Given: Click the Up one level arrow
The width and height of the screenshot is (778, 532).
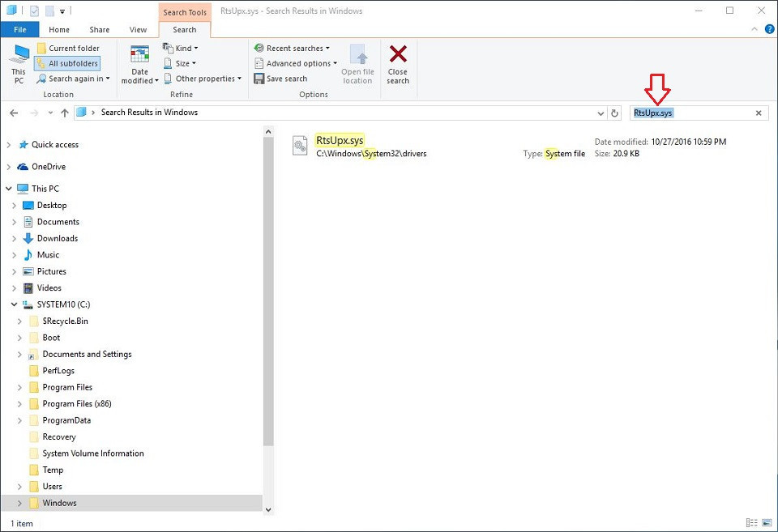Looking at the screenshot, I should tap(65, 113).
